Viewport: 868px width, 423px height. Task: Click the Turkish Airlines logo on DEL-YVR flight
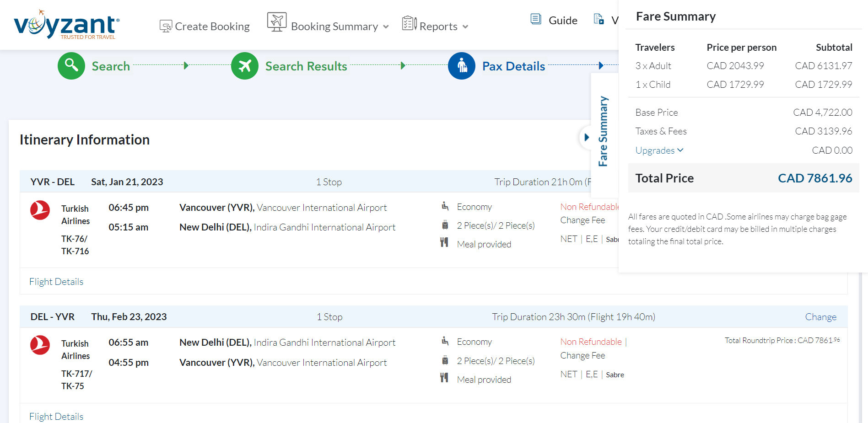[40, 345]
